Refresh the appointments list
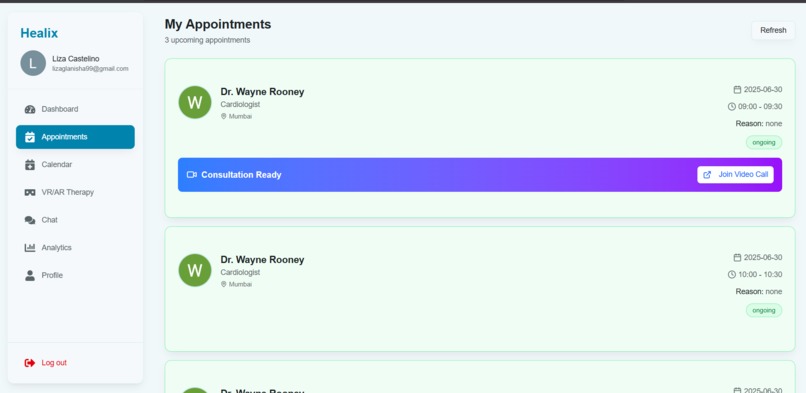 773,30
